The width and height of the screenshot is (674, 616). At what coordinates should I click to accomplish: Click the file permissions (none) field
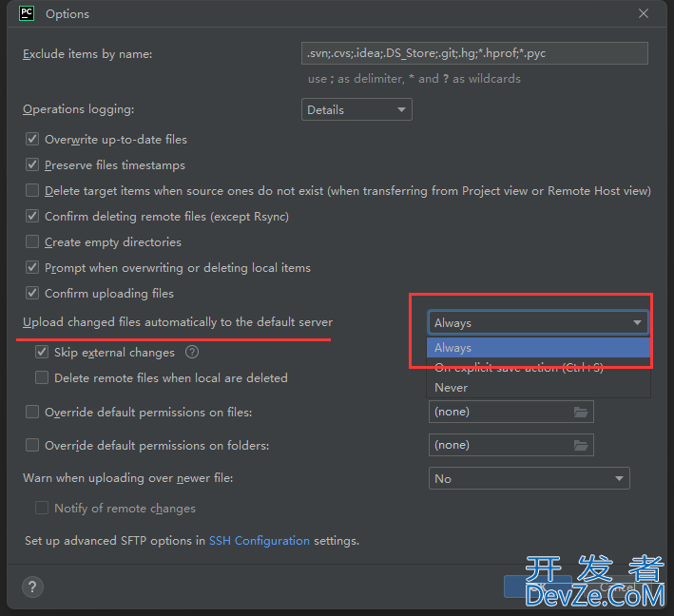click(x=511, y=412)
